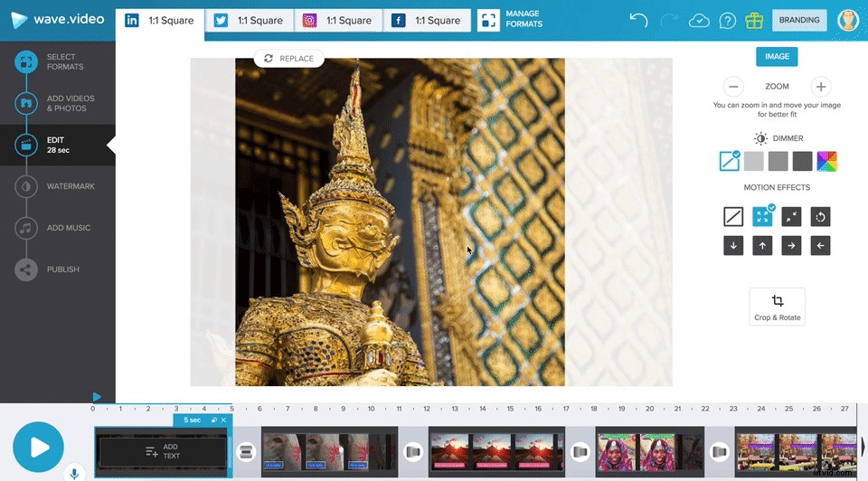The width and height of the screenshot is (868, 481).
Task: Open the user profile avatar
Action: (x=848, y=20)
